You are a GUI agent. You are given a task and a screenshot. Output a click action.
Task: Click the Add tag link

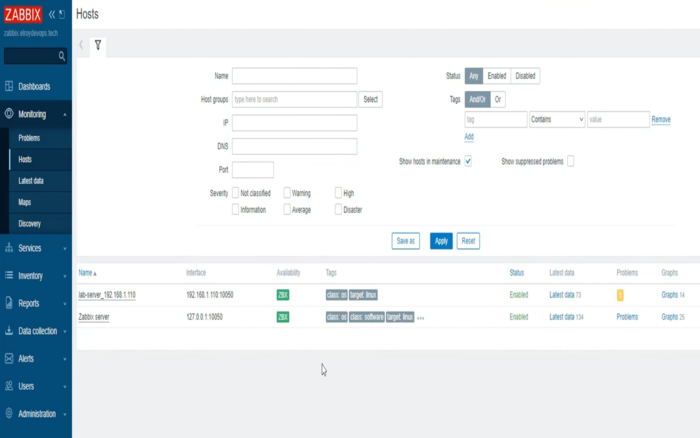click(x=469, y=137)
